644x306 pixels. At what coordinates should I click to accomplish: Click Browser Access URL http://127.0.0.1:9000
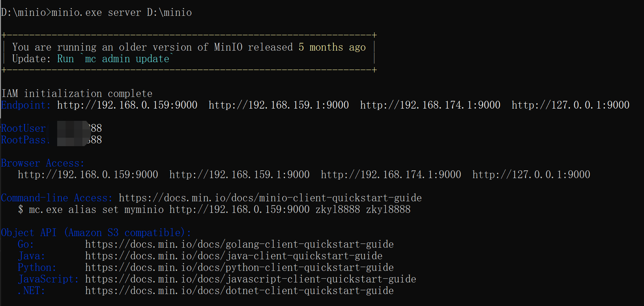pos(531,175)
